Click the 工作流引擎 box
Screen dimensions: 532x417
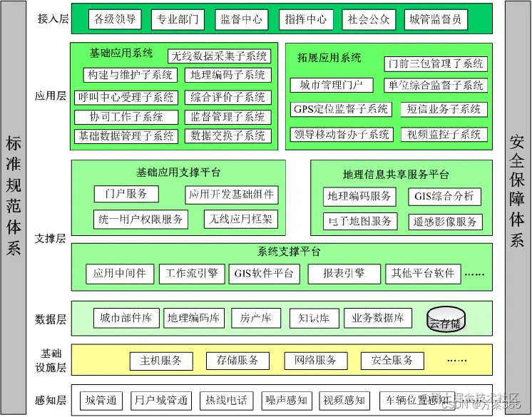[x=192, y=274]
